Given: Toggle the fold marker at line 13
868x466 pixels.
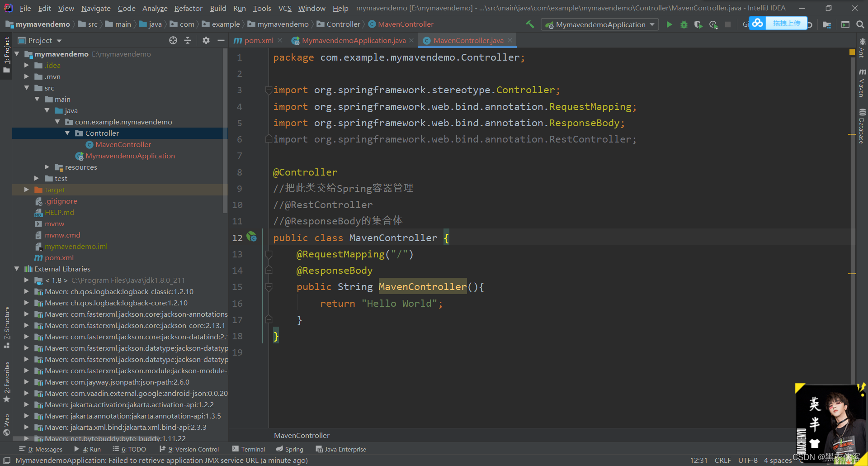Looking at the screenshot, I should (x=269, y=254).
